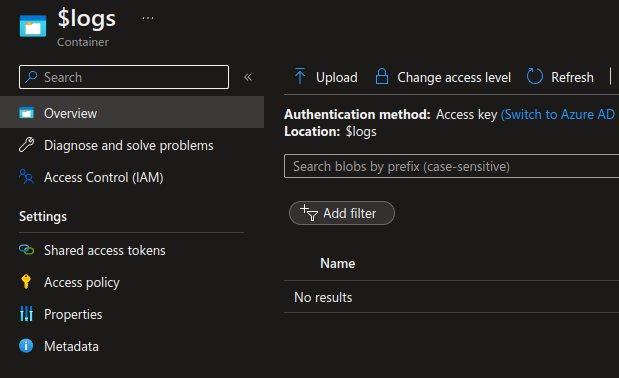Open the ellipsis more options menu
The width and height of the screenshot is (619, 378).
pyautogui.click(x=148, y=18)
